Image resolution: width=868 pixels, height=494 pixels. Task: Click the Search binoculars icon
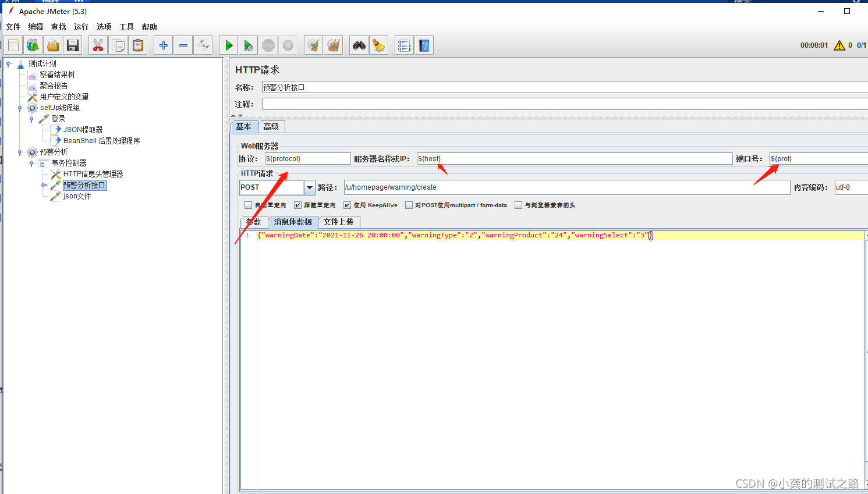pyautogui.click(x=359, y=45)
